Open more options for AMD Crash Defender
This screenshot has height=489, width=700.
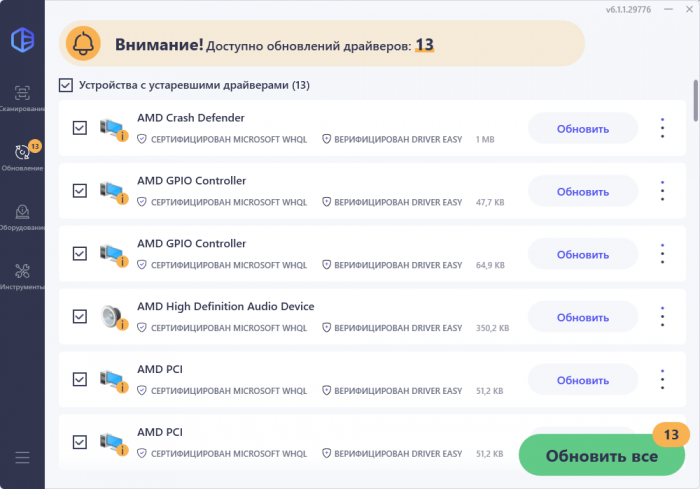pos(661,128)
